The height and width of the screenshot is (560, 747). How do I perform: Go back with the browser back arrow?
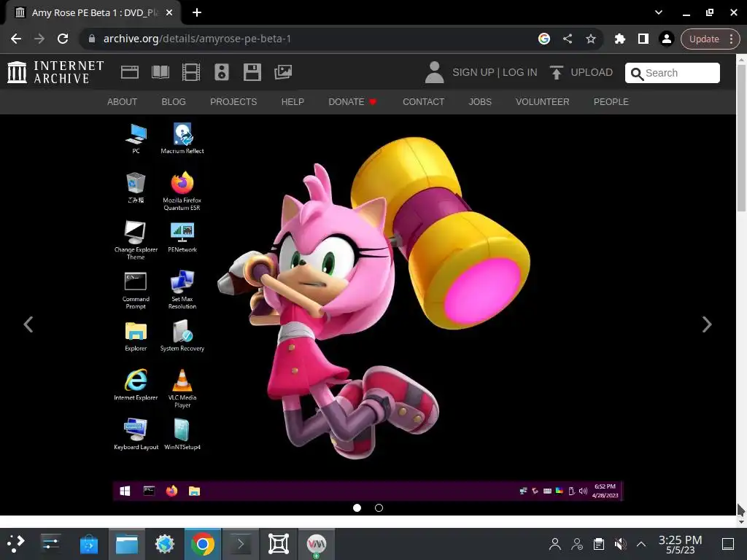[16, 39]
